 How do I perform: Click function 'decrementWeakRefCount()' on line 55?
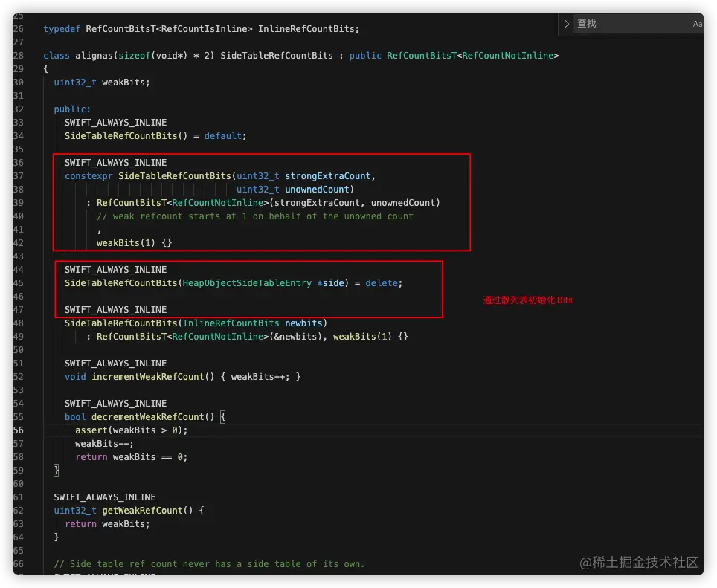coord(153,417)
